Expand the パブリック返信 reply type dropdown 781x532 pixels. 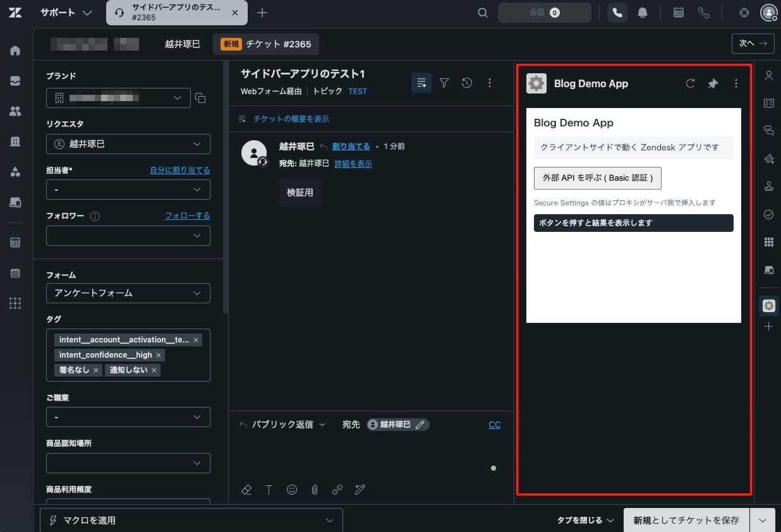288,425
